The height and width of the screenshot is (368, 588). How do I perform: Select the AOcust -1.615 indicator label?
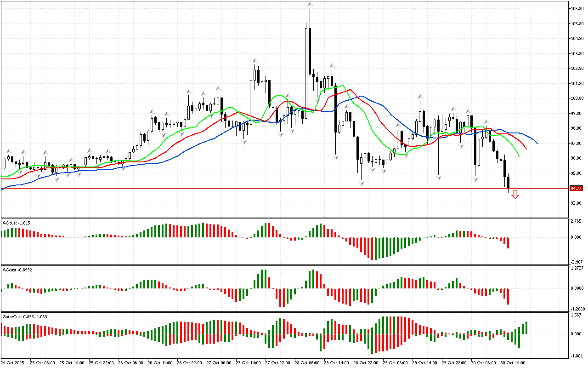(17, 223)
